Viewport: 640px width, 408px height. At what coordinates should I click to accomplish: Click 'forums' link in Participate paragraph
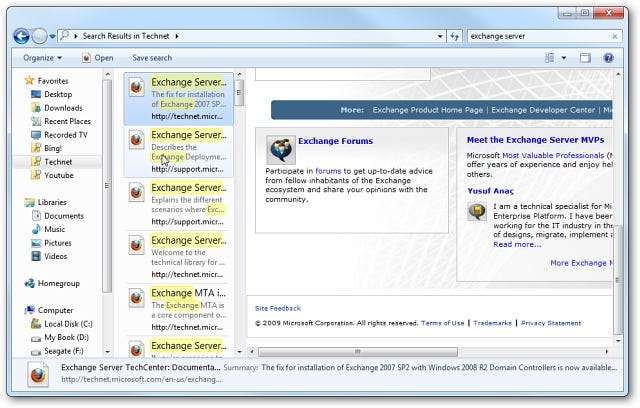328,171
